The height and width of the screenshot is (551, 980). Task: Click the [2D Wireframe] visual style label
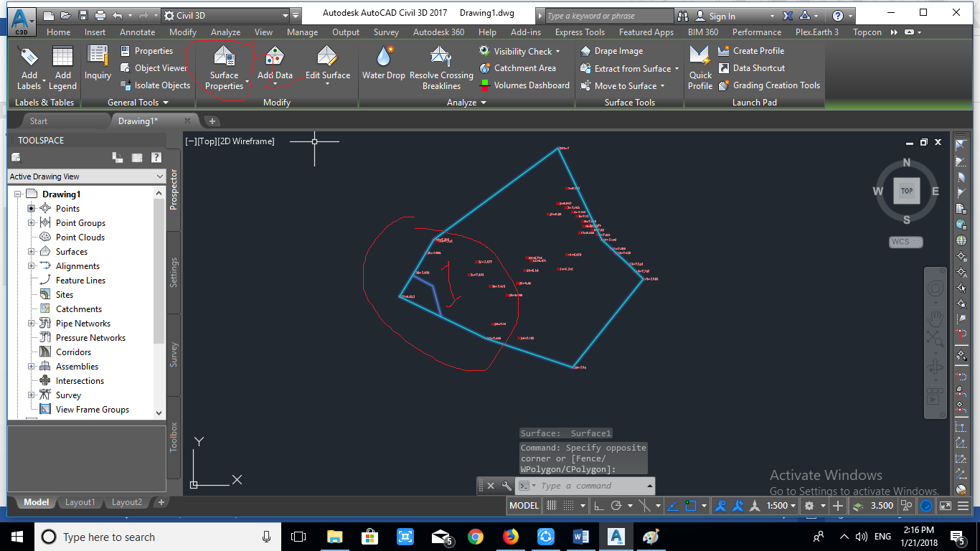(x=248, y=141)
